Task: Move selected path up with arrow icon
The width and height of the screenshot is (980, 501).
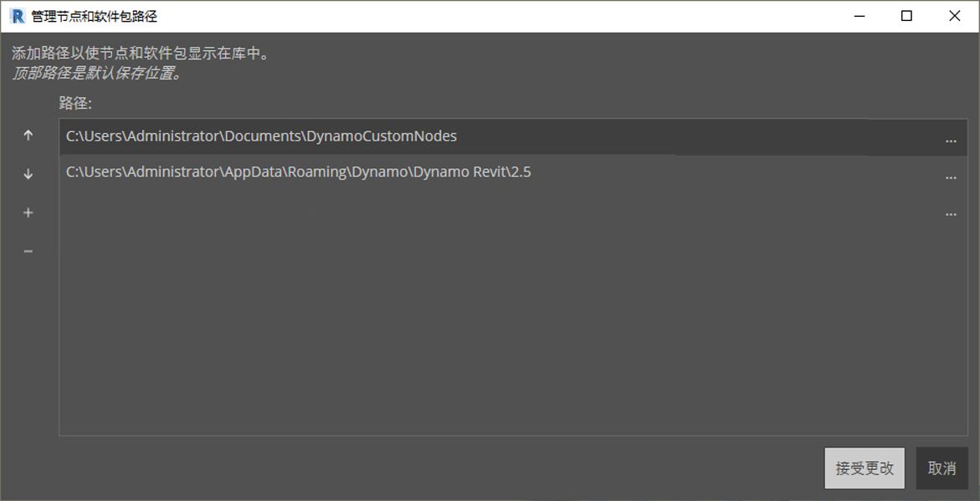Action: click(x=28, y=135)
